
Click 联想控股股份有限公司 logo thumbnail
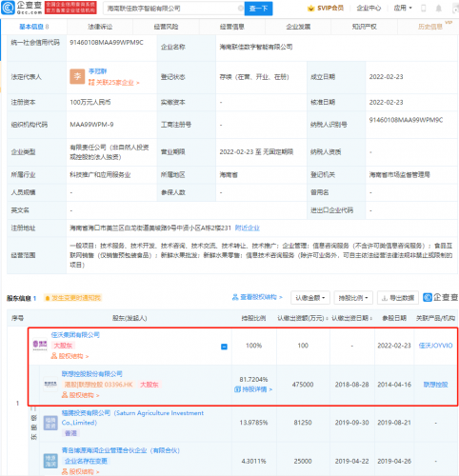(x=50, y=385)
